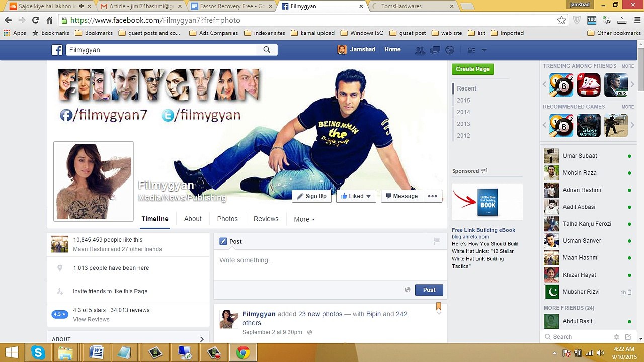Open the poker cards game in Trending
This screenshot has width=644, height=362.
tap(589, 84)
